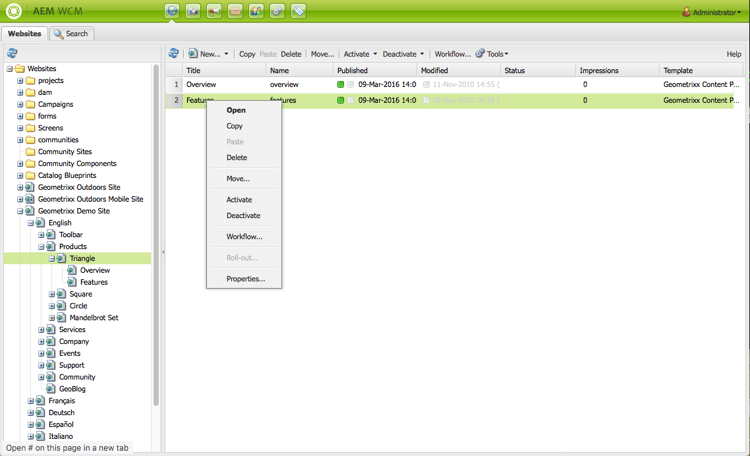This screenshot has width=750, height=456.
Task: Expand the projects folder
Action: point(20,81)
